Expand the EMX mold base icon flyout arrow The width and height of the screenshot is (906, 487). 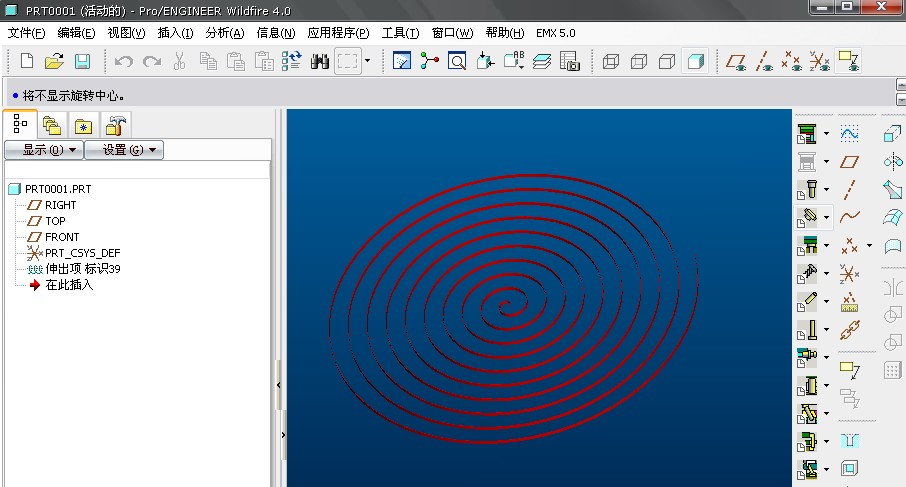tap(826, 134)
